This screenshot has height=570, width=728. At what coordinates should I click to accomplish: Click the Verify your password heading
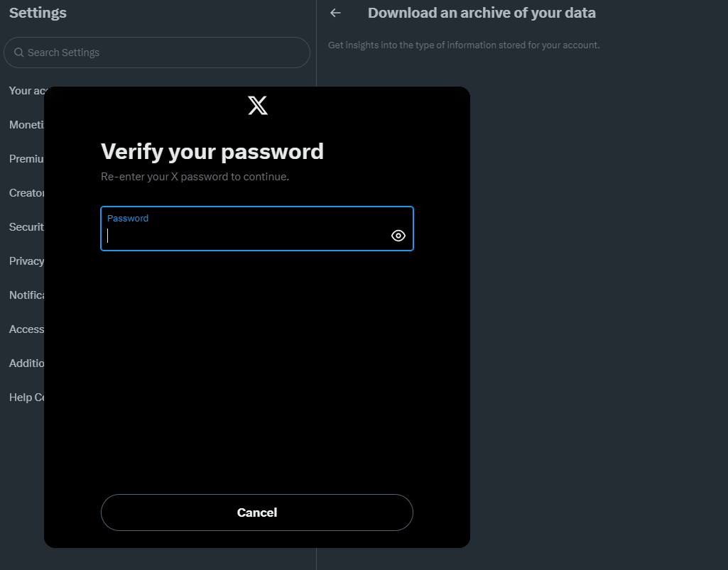[212, 151]
